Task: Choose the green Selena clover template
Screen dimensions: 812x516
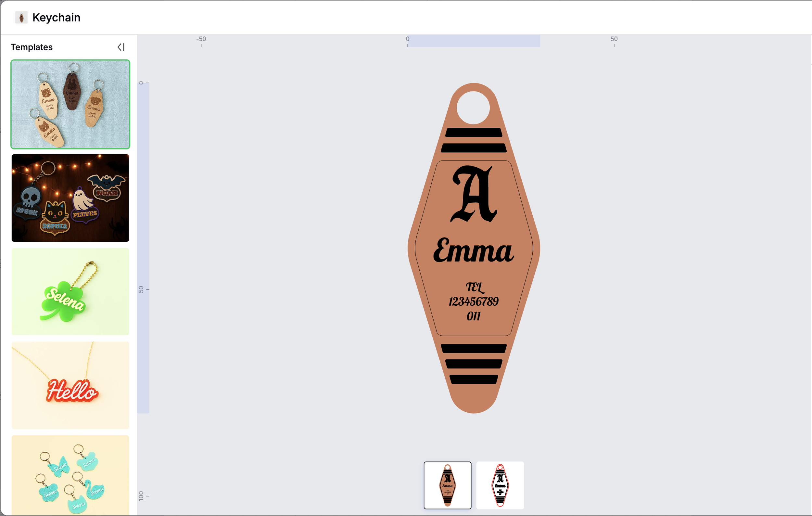Action: (70, 292)
